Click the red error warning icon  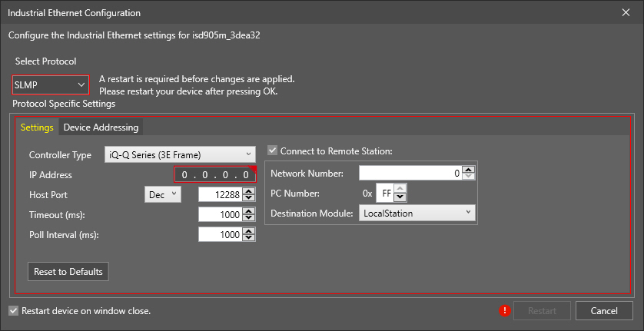(x=505, y=311)
